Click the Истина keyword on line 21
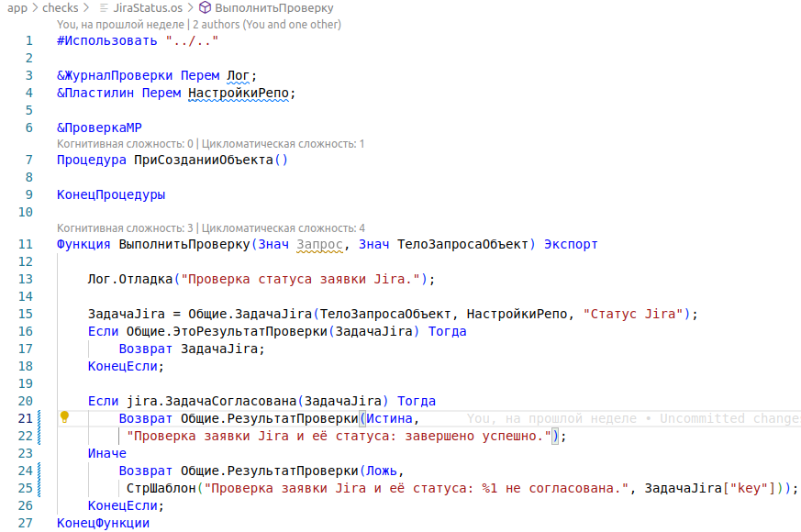 coord(389,418)
